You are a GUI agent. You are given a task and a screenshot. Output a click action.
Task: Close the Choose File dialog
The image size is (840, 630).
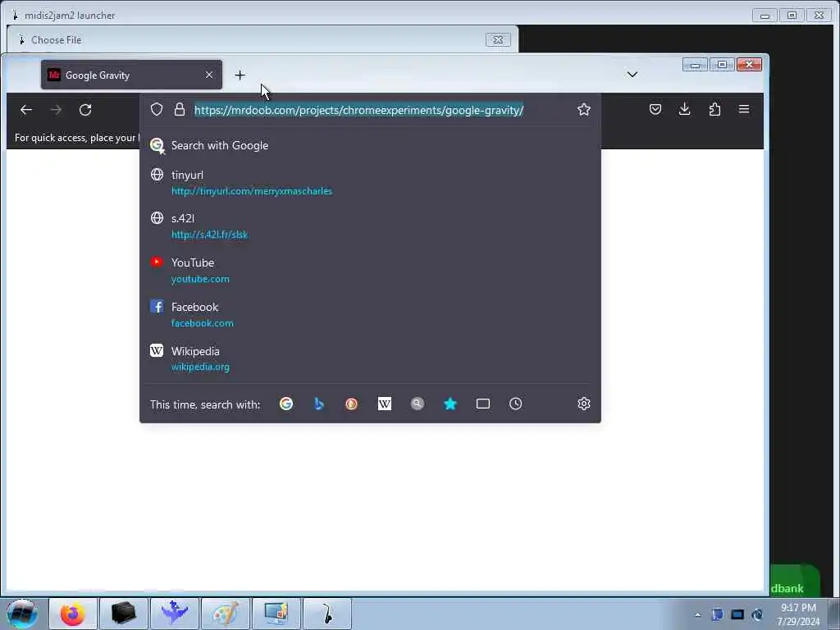click(x=498, y=39)
